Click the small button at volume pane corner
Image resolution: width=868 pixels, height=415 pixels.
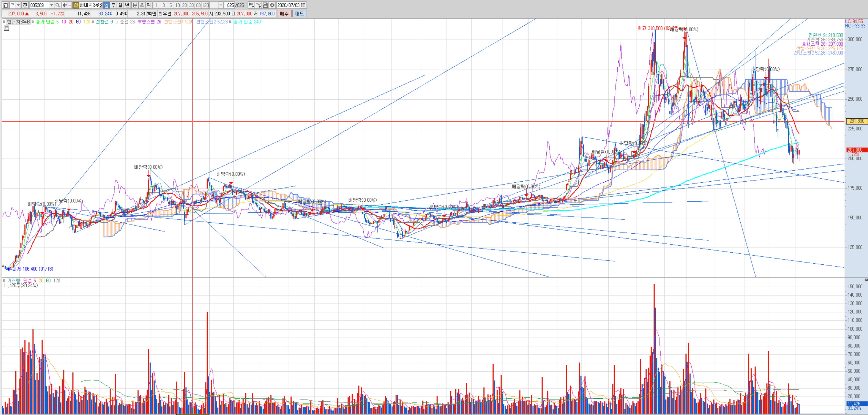[x=866, y=280]
